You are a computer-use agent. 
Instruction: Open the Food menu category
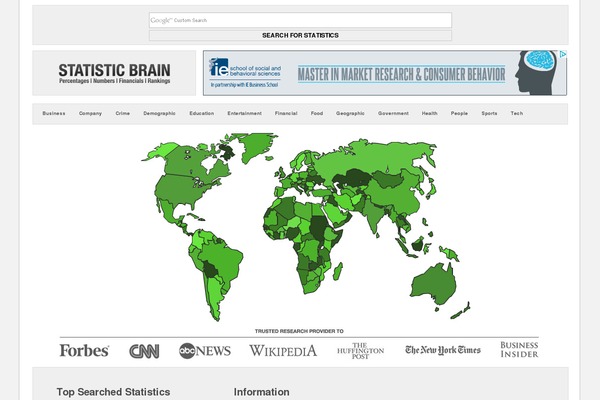click(x=317, y=113)
